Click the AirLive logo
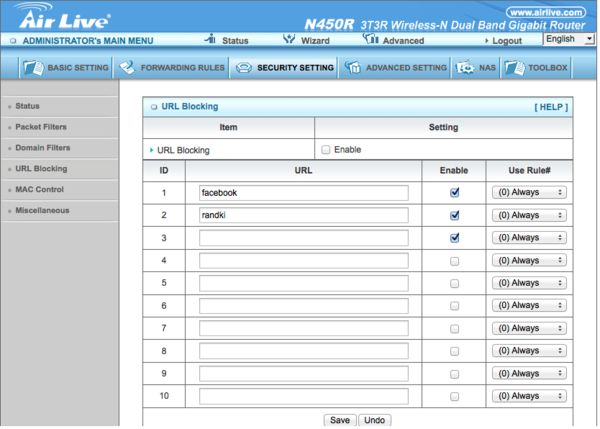The width and height of the screenshot is (600, 429). coord(64,16)
